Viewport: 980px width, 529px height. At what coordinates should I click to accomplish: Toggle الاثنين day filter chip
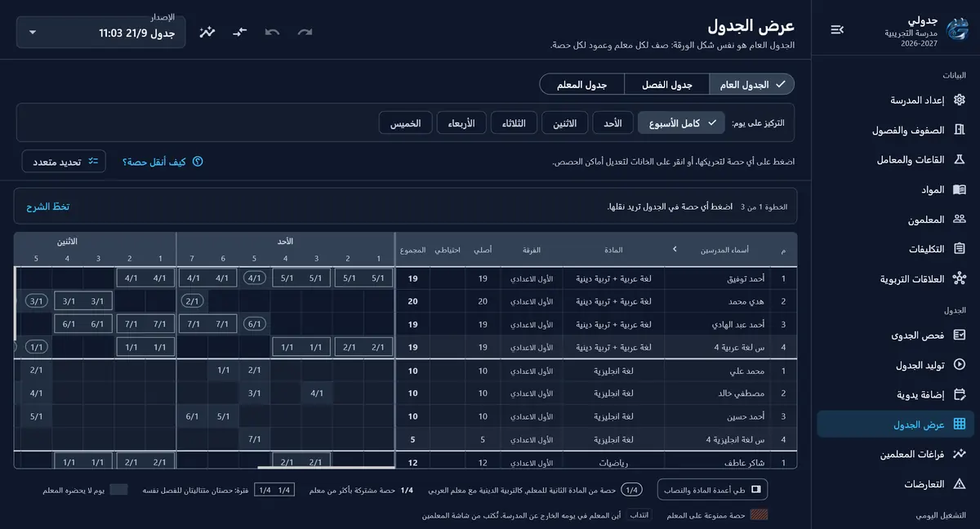pyautogui.click(x=565, y=123)
